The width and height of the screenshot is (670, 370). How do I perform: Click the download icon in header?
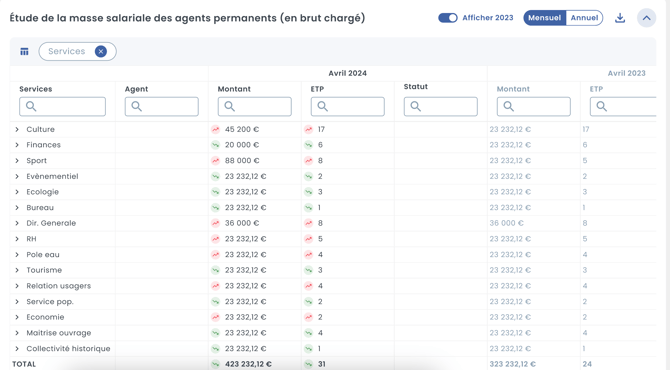pos(620,18)
